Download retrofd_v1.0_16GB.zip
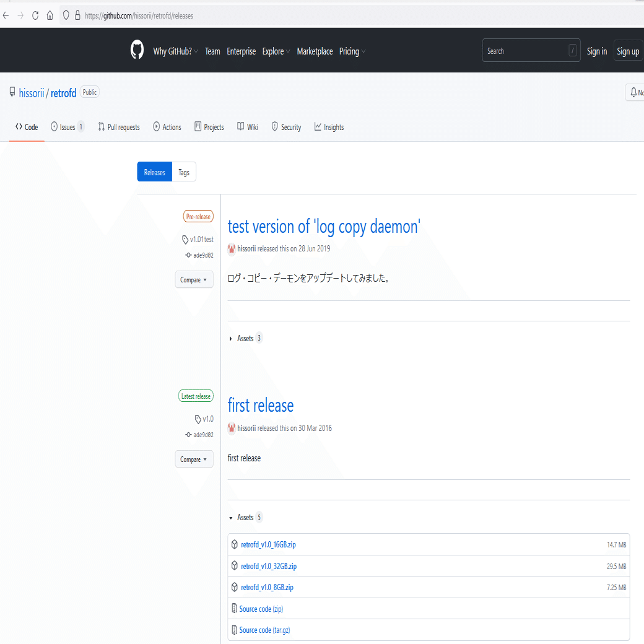The height and width of the screenshot is (644, 644). pyautogui.click(x=268, y=544)
